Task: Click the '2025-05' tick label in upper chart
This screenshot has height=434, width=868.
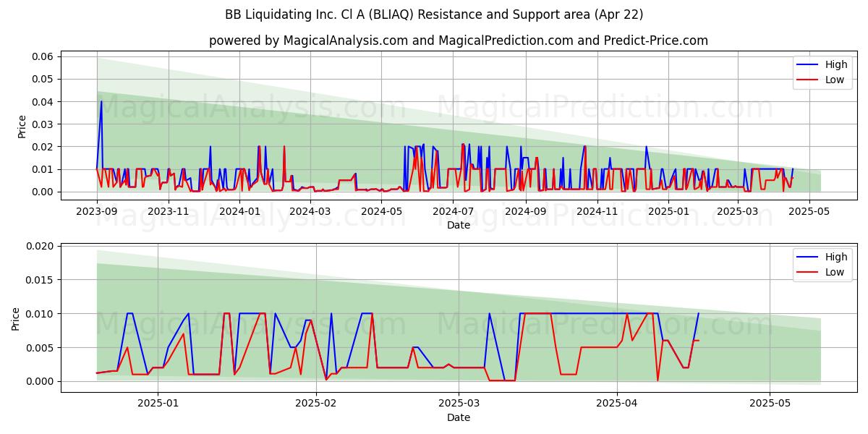Action: click(x=809, y=211)
